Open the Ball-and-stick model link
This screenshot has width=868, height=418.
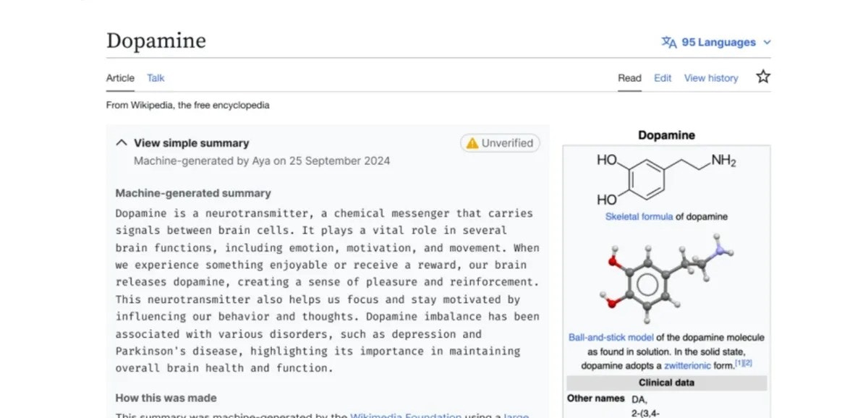pyautogui.click(x=611, y=337)
